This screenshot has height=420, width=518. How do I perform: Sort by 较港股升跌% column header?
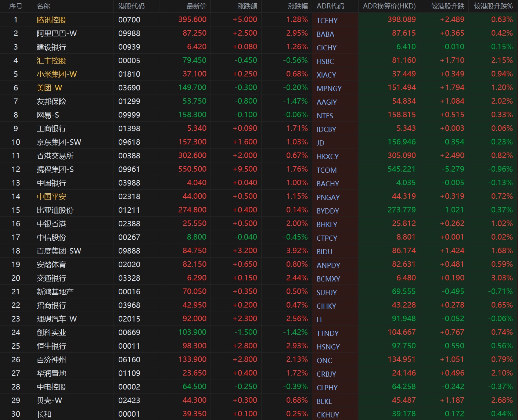point(493,6)
